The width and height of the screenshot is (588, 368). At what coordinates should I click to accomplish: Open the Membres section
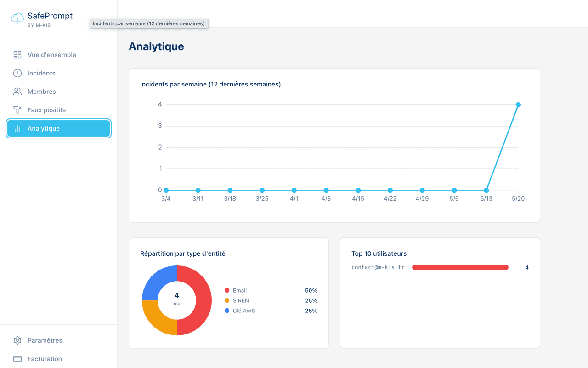(59, 92)
